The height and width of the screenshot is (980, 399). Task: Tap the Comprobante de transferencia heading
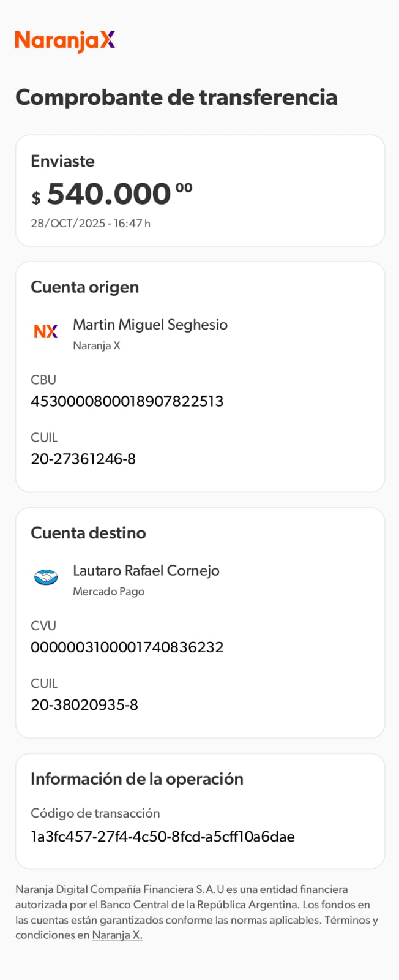tap(176, 97)
